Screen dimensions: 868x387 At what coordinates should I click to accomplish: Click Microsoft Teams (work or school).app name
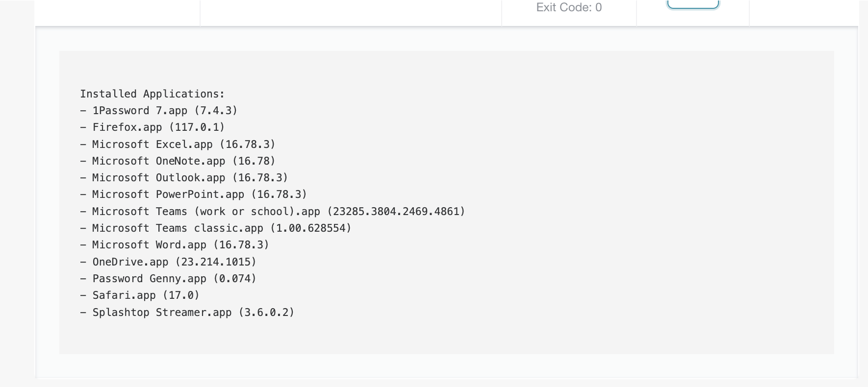[206, 212]
